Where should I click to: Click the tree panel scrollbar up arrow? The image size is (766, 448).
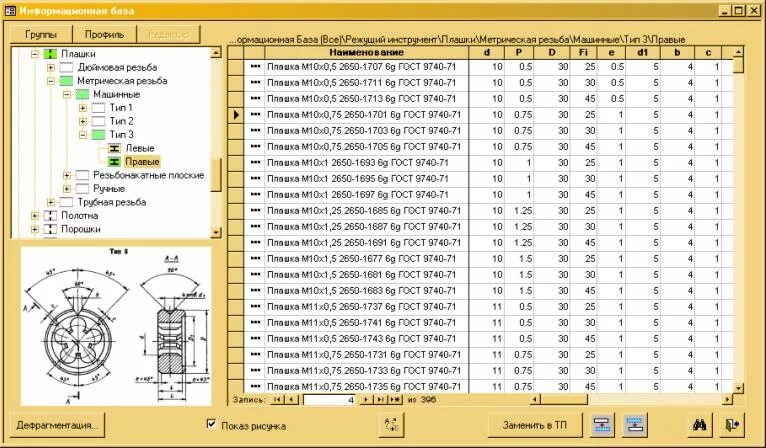coord(216,52)
